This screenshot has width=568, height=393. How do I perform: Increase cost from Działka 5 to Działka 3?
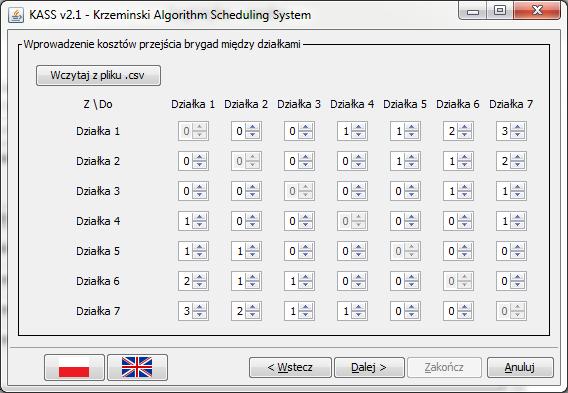[305, 247]
